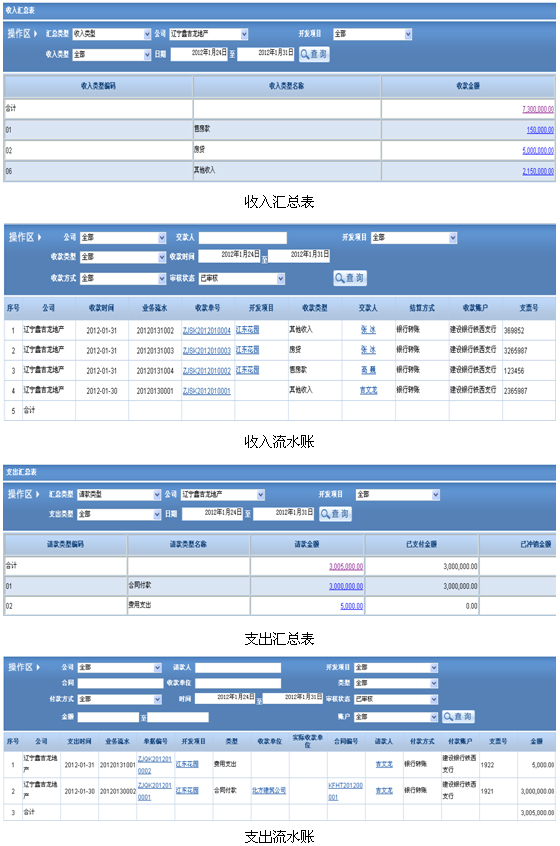The width and height of the screenshot is (560, 846).
Task: Open receipt number ZJSK2012010004 link
Action: coord(207,330)
